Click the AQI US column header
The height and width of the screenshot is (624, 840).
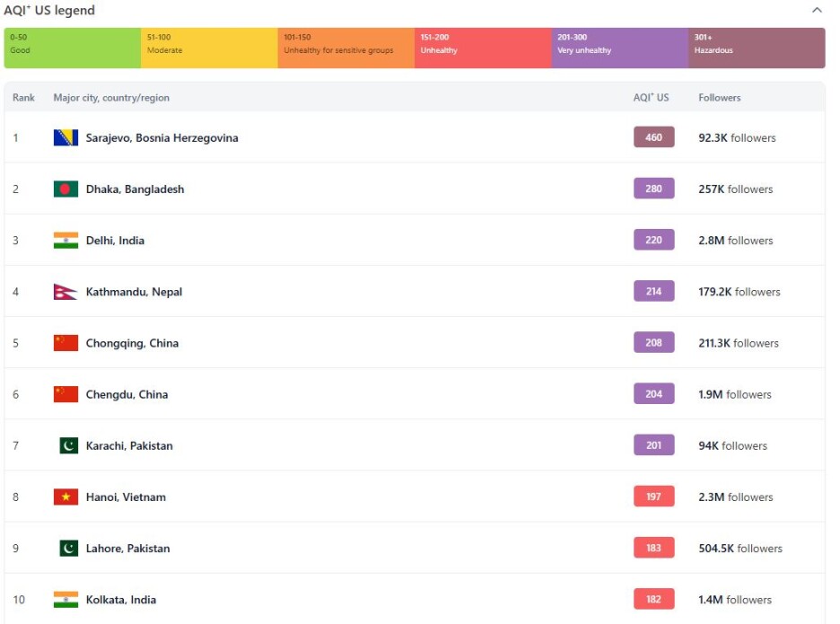651,98
